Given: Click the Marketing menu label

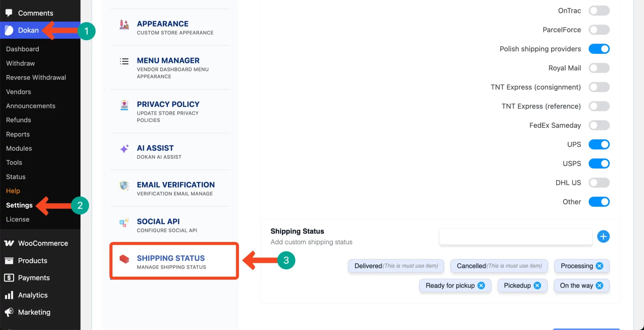Looking at the screenshot, I should [34, 312].
